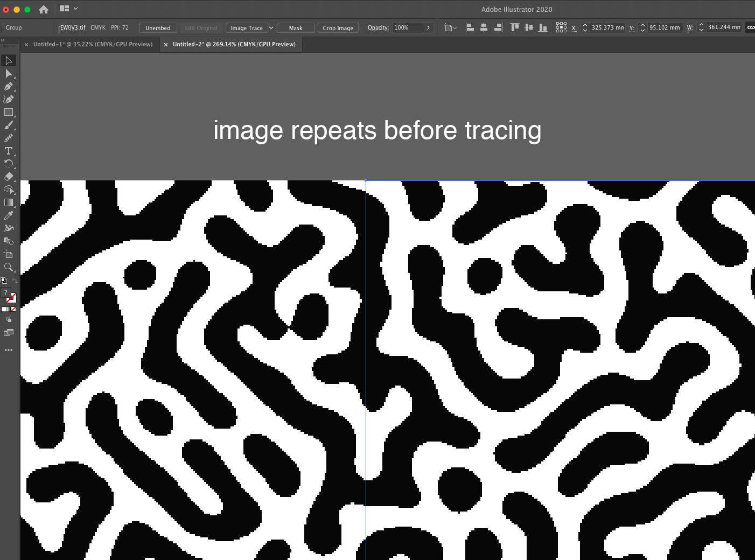Screen dimensions: 755x560
Task: Open the Zoom tool
Action: coord(9,268)
